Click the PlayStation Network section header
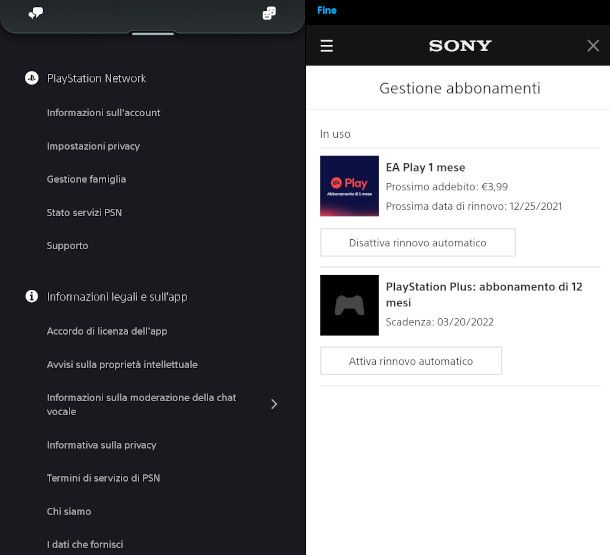 click(96, 79)
